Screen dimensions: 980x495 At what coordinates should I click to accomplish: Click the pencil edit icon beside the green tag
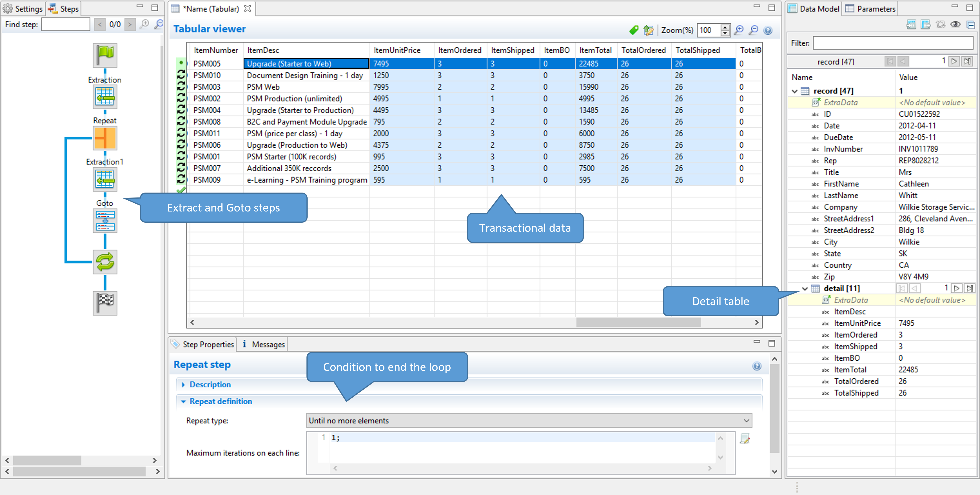648,30
